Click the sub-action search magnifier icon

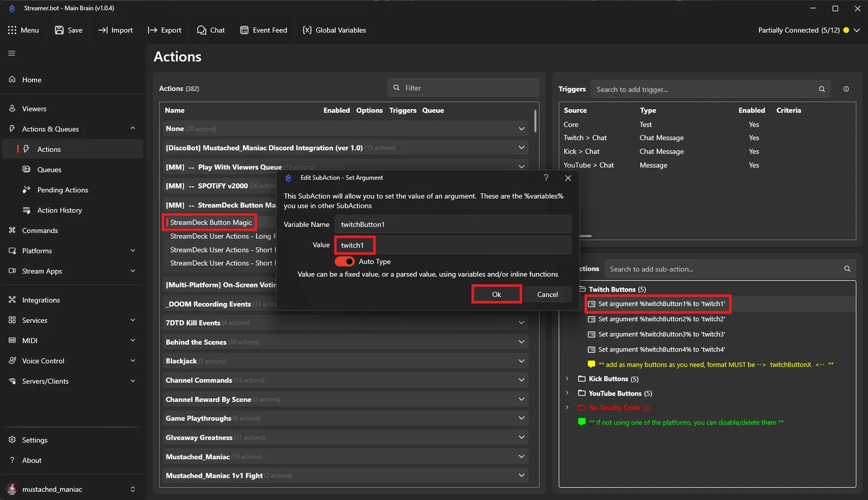coord(847,269)
